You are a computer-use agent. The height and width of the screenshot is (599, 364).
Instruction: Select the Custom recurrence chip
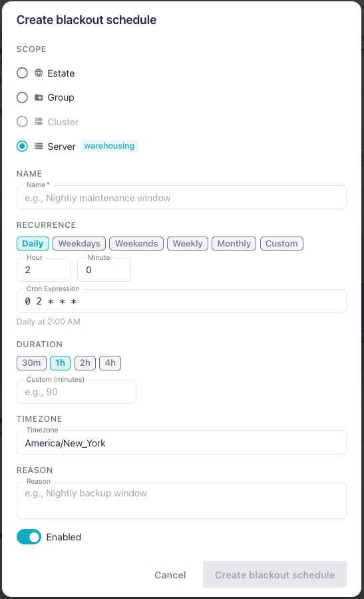pos(281,243)
